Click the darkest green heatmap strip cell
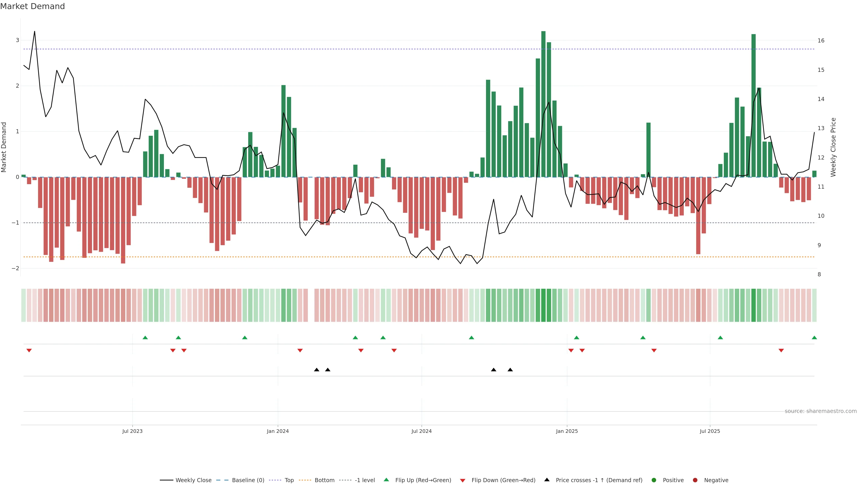The width and height of the screenshot is (868, 488). pos(543,305)
